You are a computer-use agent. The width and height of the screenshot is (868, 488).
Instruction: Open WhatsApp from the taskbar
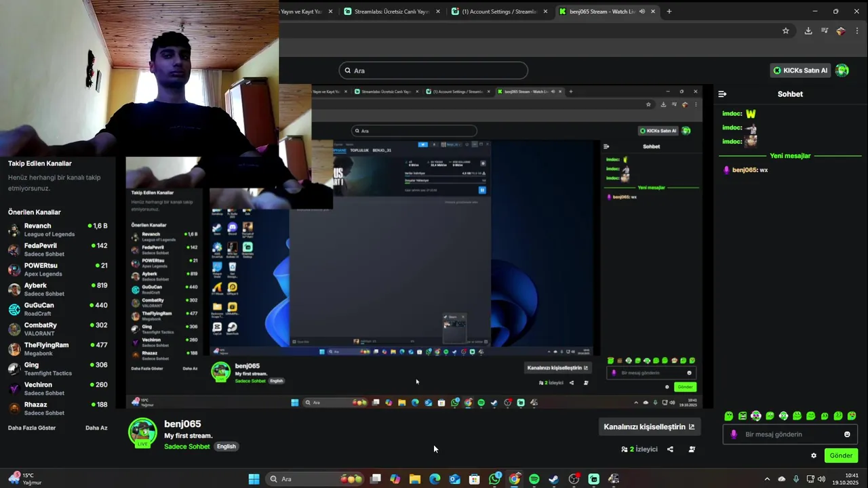(494, 479)
